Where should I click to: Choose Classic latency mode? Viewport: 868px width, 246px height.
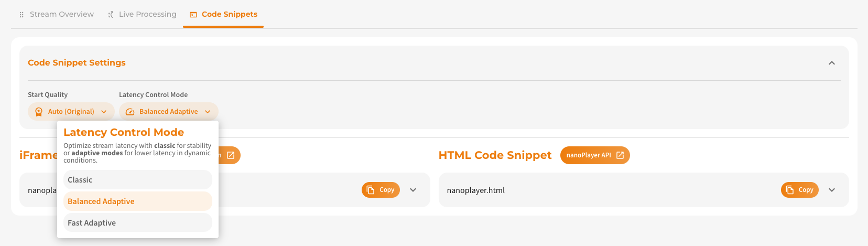point(138,180)
